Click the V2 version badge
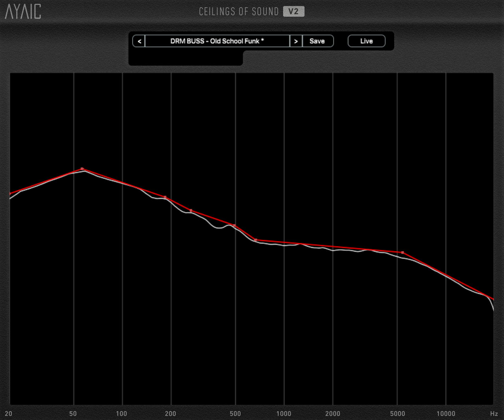The width and height of the screenshot is (504, 420). pos(293,11)
